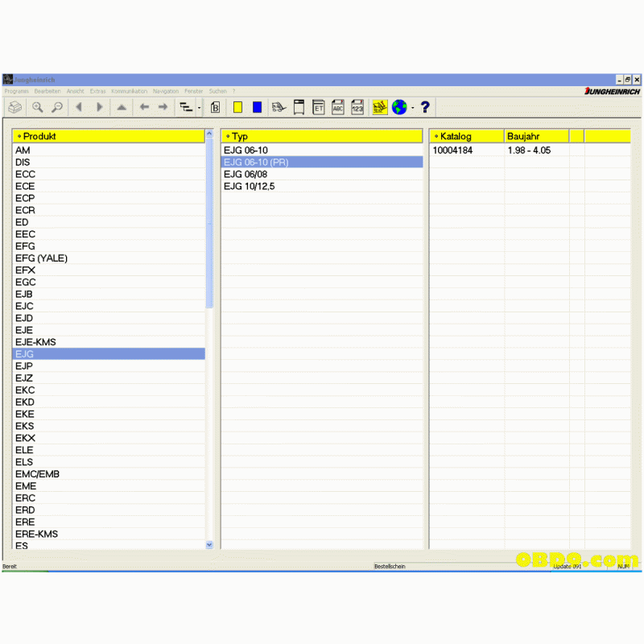Select the highlighted product EJG
Viewport: 644px width, 644px height.
pos(109,354)
